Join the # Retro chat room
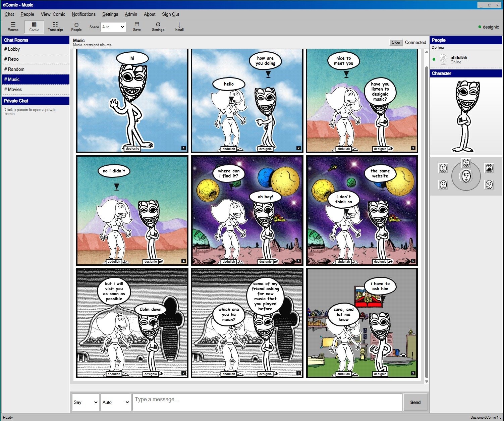This screenshot has height=421, width=504. (x=36, y=59)
